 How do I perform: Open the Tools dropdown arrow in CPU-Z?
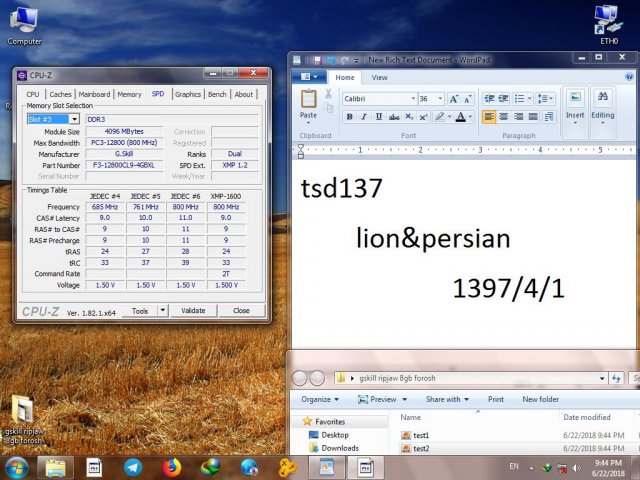point(162,311)
